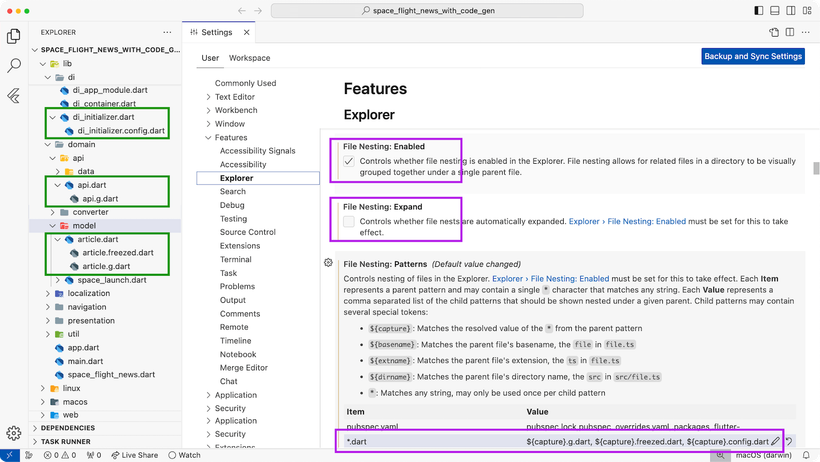Open main.dart file
This screenshot has height=462, width=820.
coord(85,361)
